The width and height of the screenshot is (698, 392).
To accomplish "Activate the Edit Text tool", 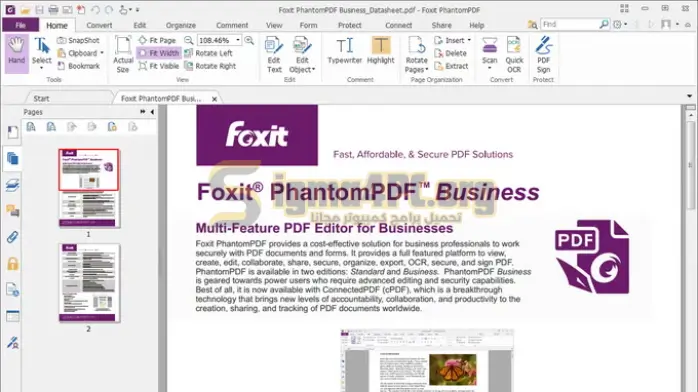I will point(274,55).
